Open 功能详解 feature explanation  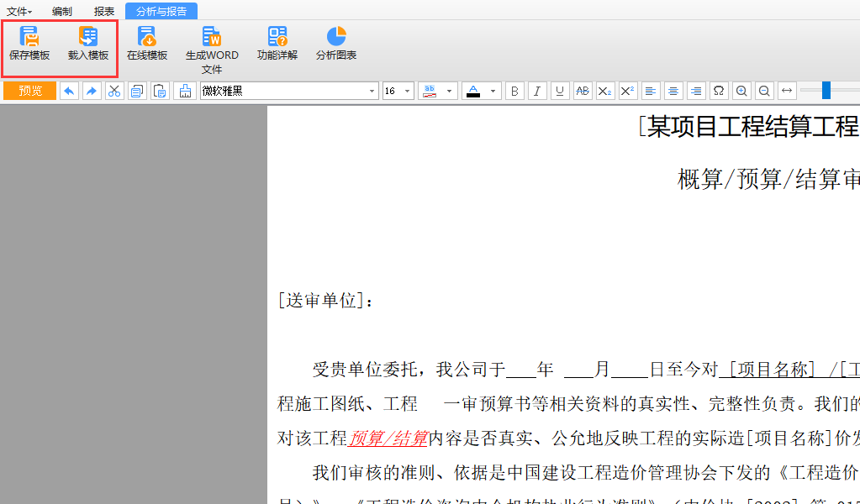pos(277,44)
